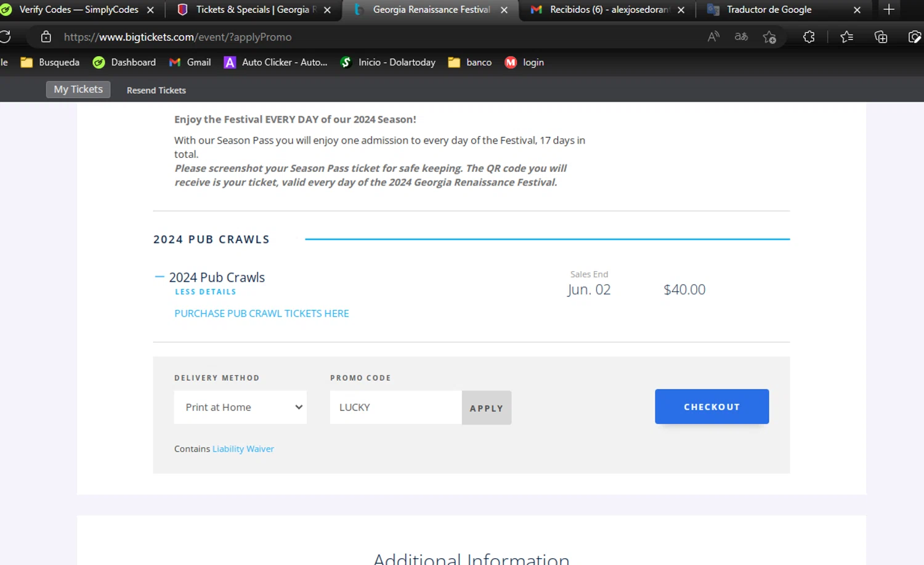Click the promo code field containing LUCKY
The width and height of the screenshot is (924, 565).
[396, 407]
